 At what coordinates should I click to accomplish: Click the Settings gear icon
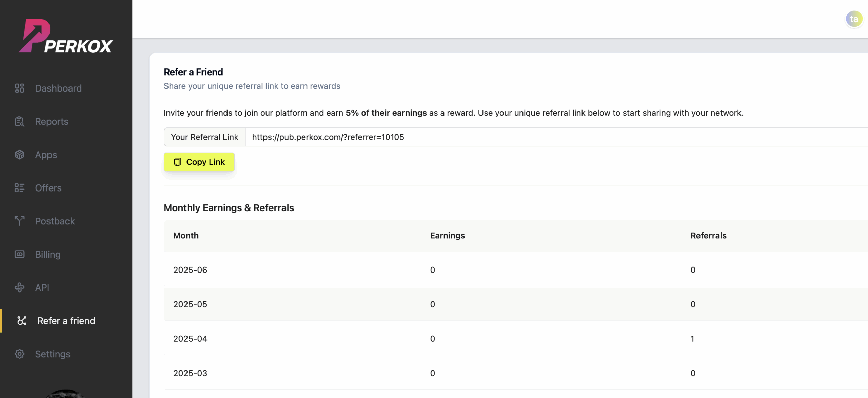click(19, 354)
